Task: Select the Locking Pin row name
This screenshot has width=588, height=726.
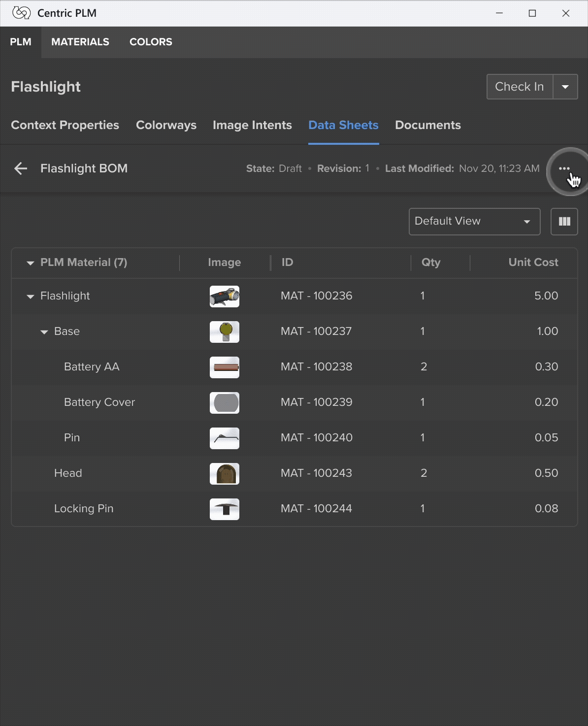Action: pyautogui.click(x=84, y=509)
